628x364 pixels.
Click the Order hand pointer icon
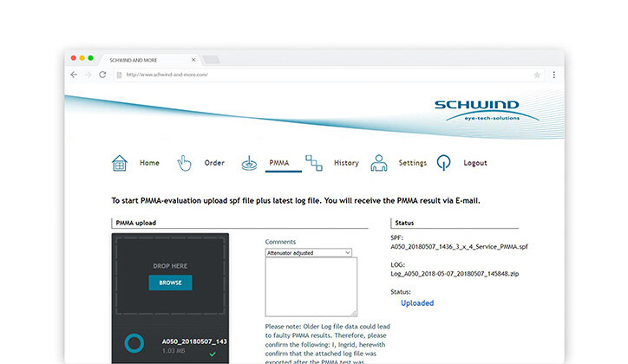point(184,163)
